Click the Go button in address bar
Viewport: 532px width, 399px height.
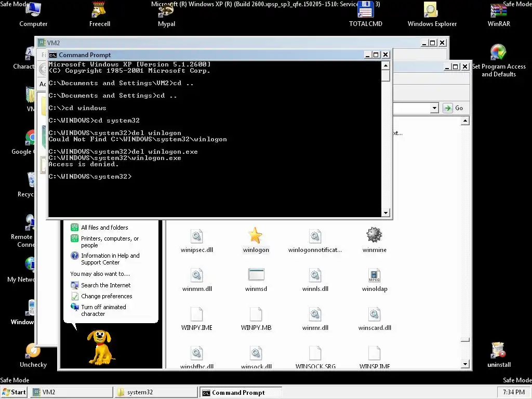453,108
